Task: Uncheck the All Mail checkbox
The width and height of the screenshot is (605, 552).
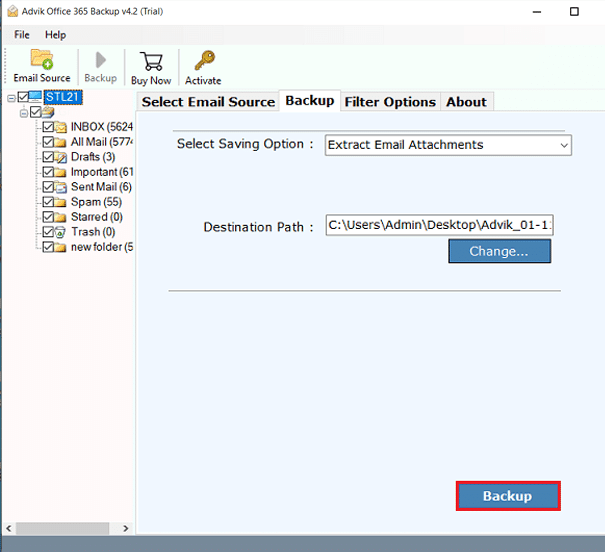Action: click(48, 142)
